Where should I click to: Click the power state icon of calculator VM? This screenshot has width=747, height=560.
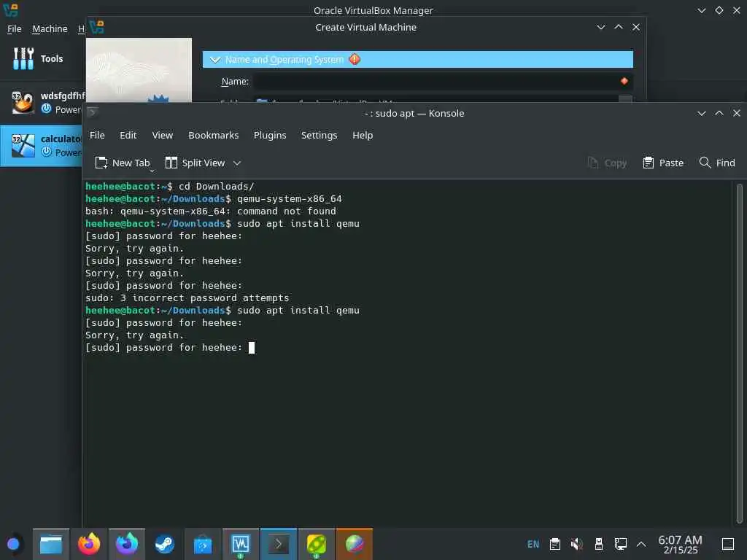46,152
